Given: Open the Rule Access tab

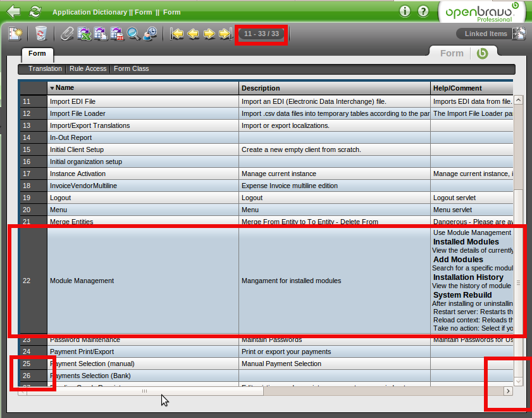Looking at the screenshot, I should click(88, 68).
